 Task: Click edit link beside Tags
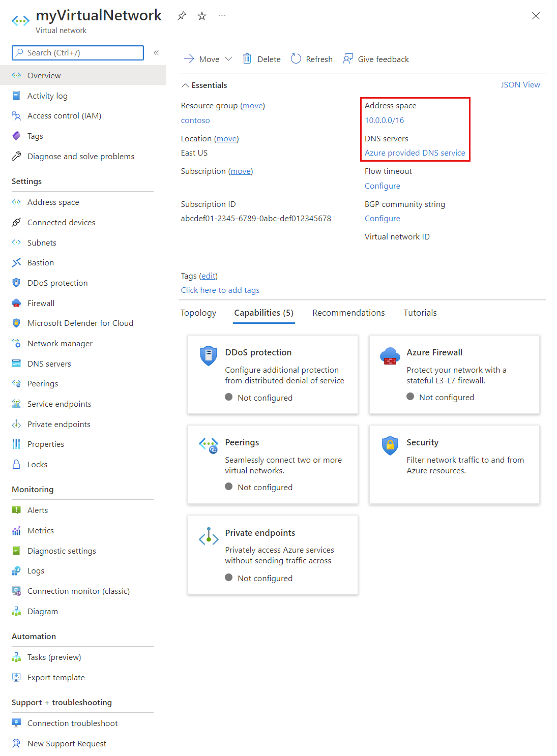(x=208, y=276)
